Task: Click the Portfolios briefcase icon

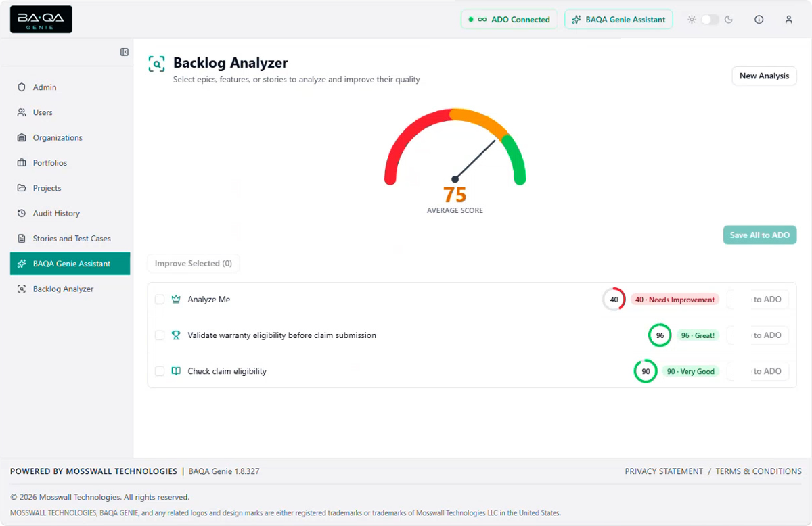Action: pos(22,163)
